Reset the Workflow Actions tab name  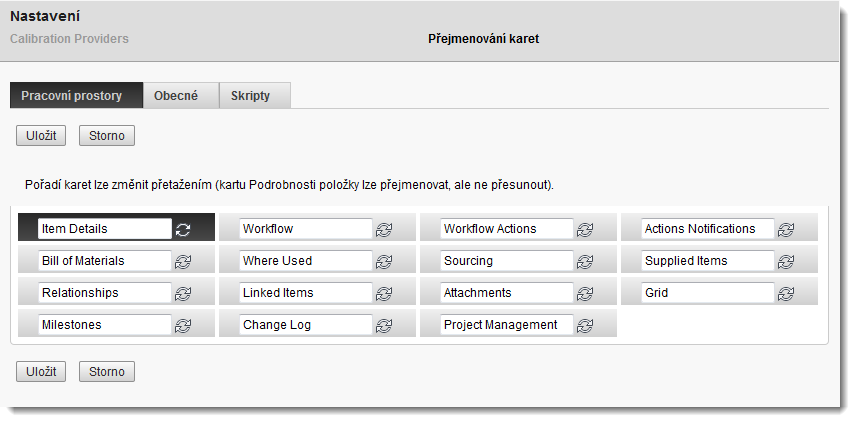pos(585,229)
